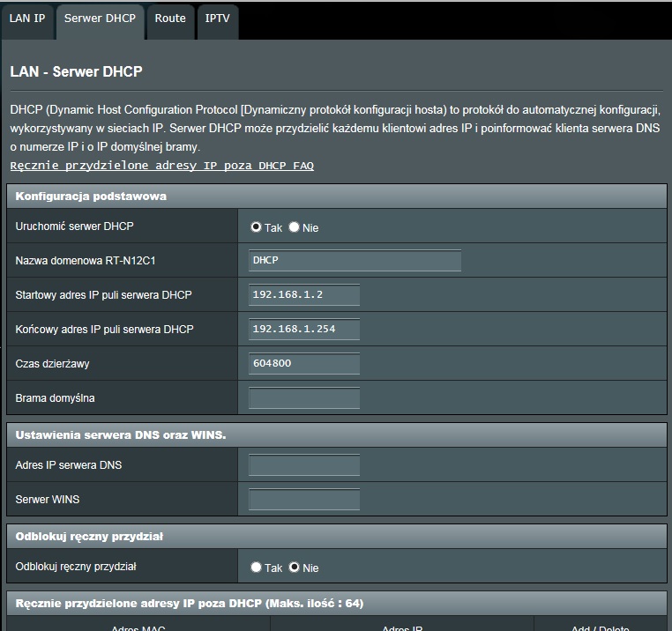The width and height of the screenshot is (672, 631).
Task: Choose Nie for Odblokuj ręczny przydział
Action: [x=294, y=568]
